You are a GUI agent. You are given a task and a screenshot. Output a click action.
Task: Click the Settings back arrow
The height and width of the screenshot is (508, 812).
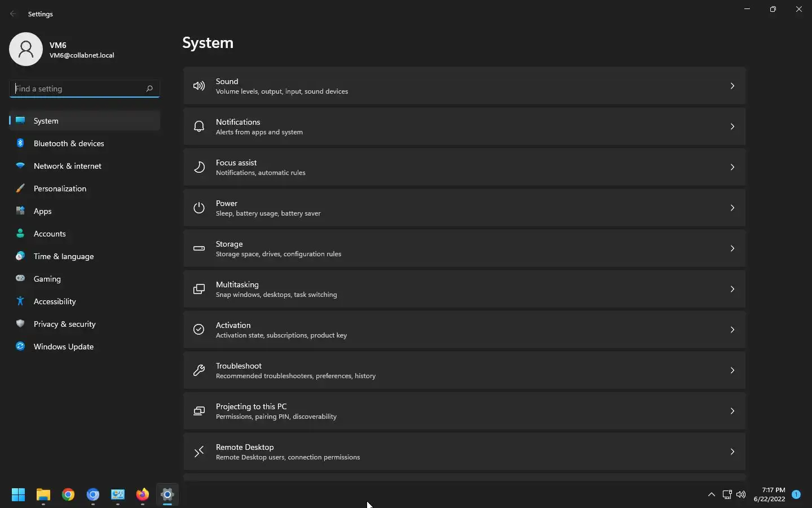[x=13, y=14]
